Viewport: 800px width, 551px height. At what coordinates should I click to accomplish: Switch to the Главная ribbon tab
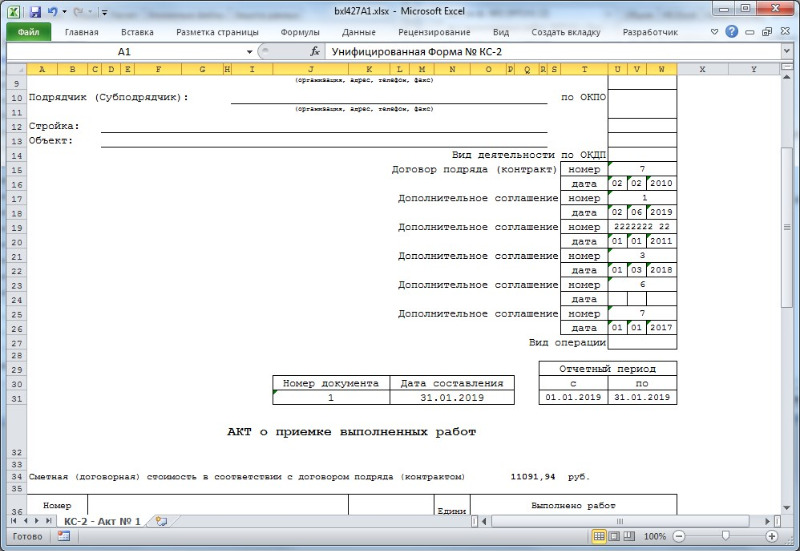click(82, 32)
